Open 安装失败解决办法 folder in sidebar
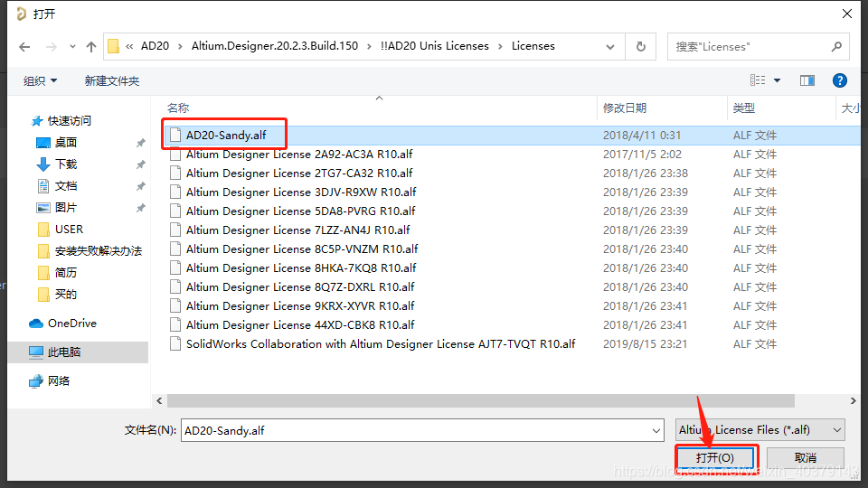This screenshot has height=488, width=868. coord(98,250)
